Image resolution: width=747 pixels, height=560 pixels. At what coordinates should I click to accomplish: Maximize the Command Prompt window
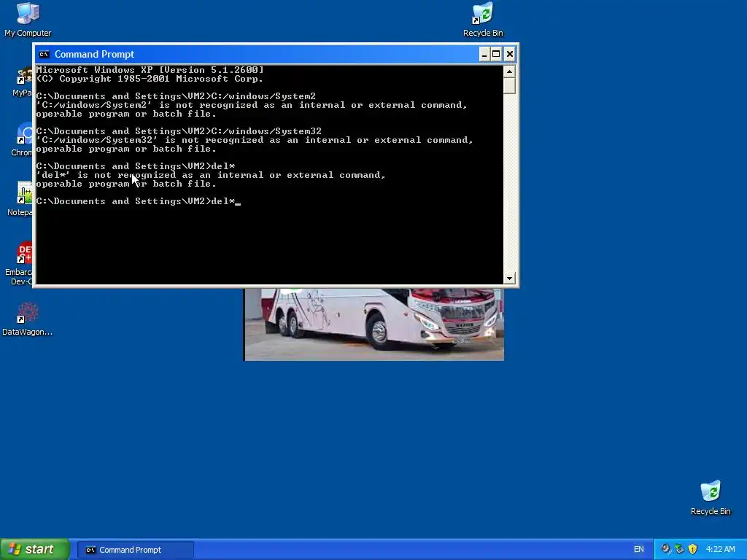tap(496, 54)
